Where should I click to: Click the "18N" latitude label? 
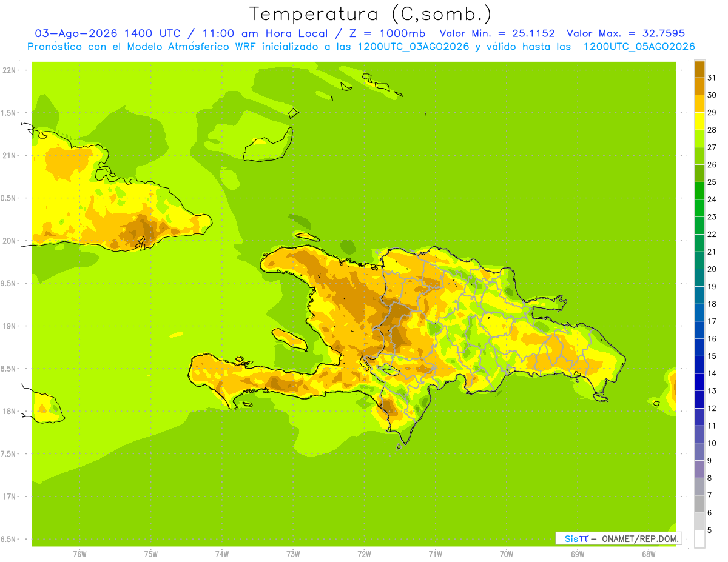pyautogui.click(x=8, y=411)
